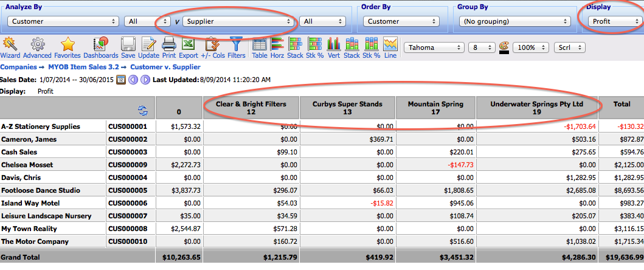Click the Companies breadcrumb link

click(18, 66)
